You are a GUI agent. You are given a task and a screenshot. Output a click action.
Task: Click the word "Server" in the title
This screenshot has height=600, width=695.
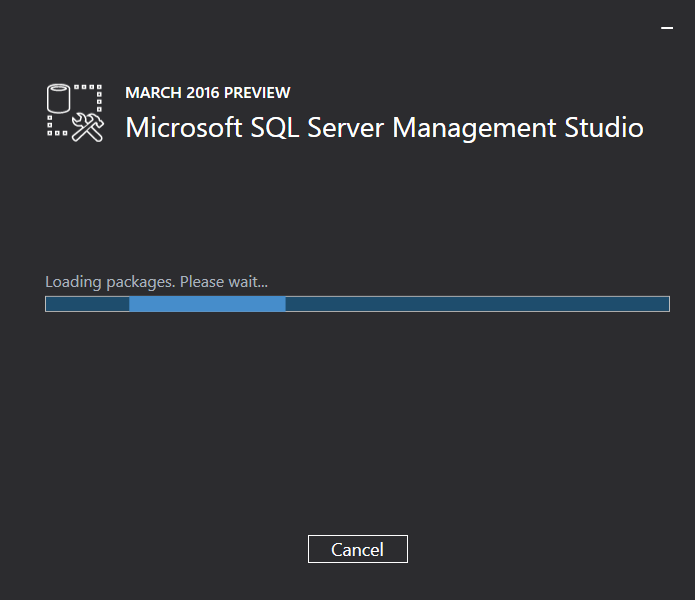pos(345,128)
